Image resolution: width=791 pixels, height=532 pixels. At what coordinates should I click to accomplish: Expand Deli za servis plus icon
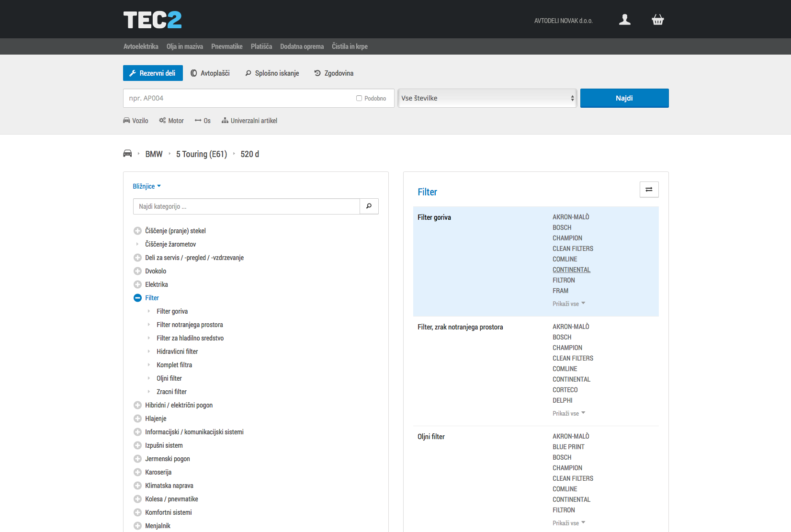pyautogui.click(x=137, y=258)
